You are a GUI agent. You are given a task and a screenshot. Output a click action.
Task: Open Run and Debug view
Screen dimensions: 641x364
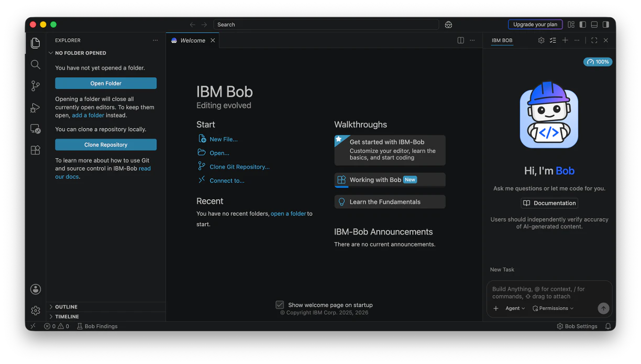coord(36,107)
